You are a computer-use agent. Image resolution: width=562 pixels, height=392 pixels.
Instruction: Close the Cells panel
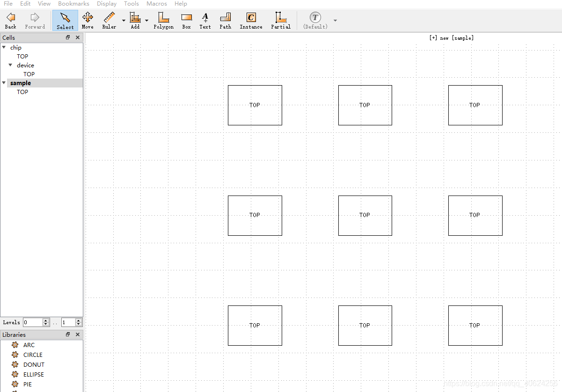pos(78,37)
